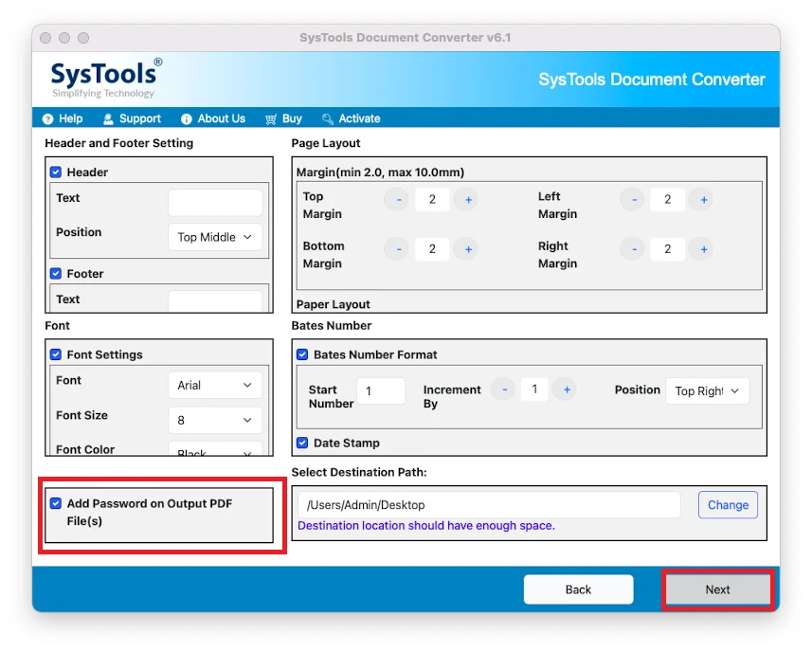Viewport: 812px width, 652px height.
Task: Disable the Font Settings checkbox
Action: [x=56, y=354]
